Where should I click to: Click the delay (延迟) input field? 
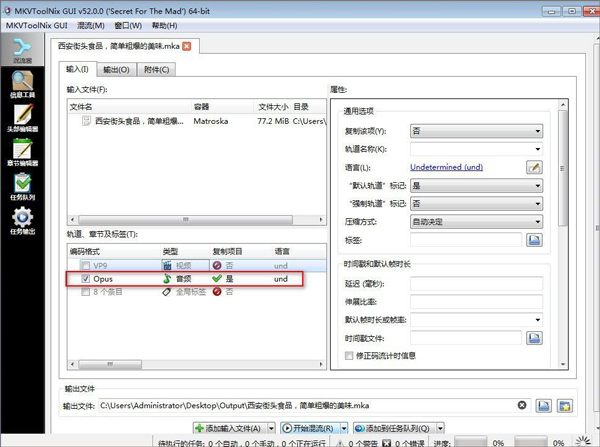[476, 284]
